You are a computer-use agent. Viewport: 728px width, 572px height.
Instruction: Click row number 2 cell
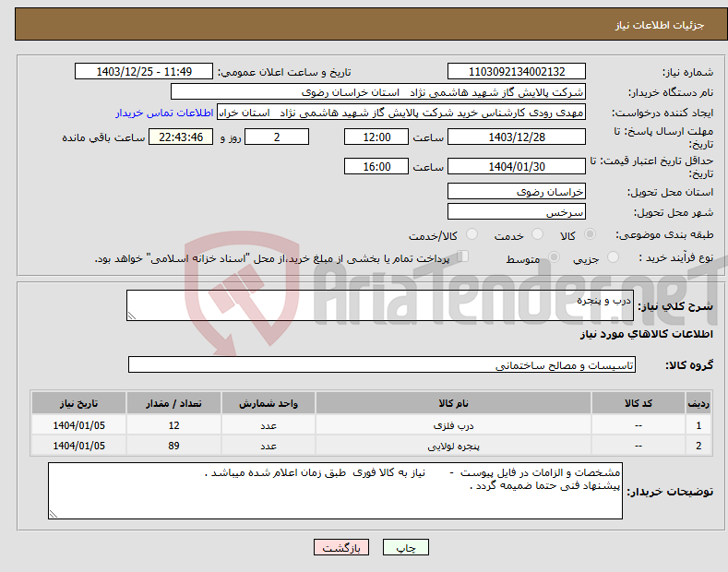[x=698, y=446]
